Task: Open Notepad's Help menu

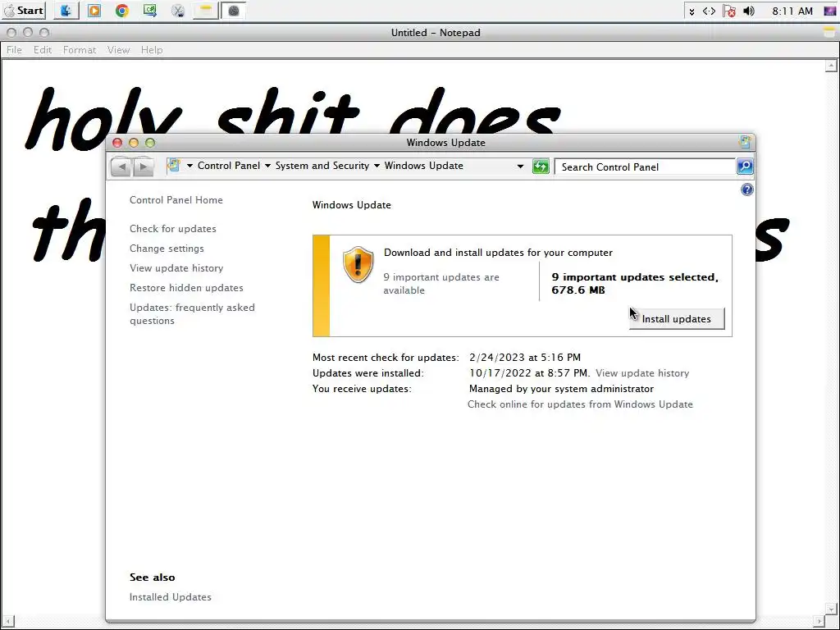Action: [x=152, y=50]
